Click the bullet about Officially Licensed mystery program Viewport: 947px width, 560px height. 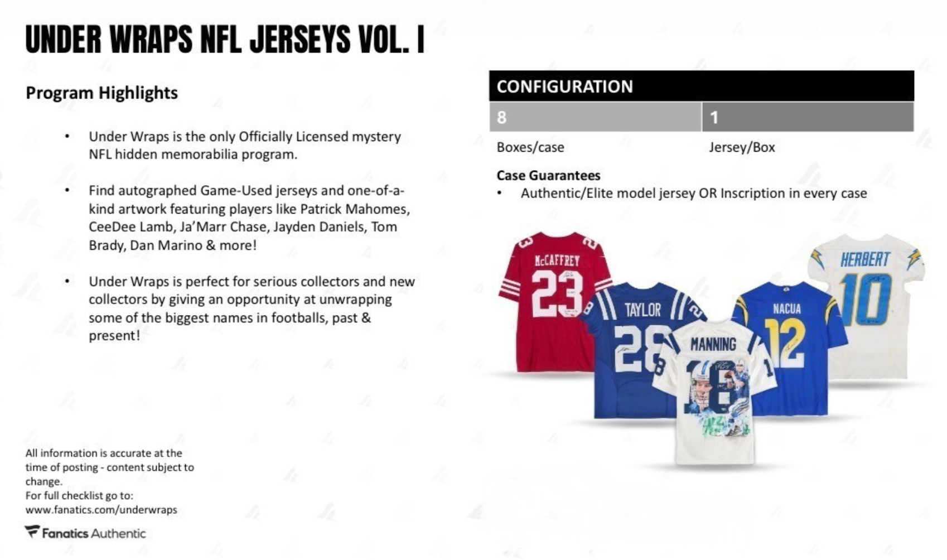click(x=245, y=145)
